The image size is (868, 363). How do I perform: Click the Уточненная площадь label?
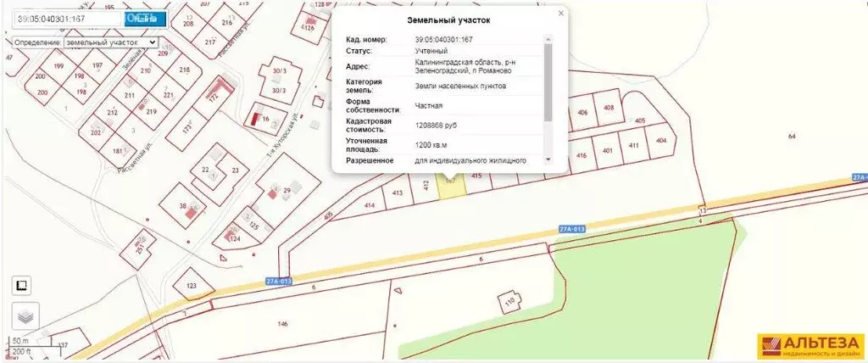pos(366,145)
